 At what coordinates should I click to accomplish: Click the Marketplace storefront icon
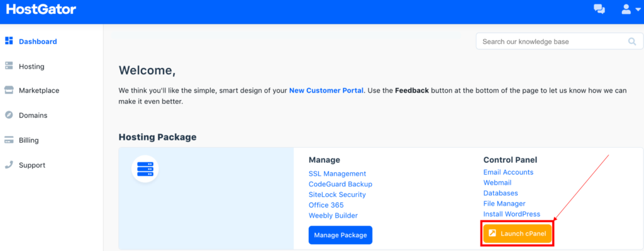coord(9,91)
